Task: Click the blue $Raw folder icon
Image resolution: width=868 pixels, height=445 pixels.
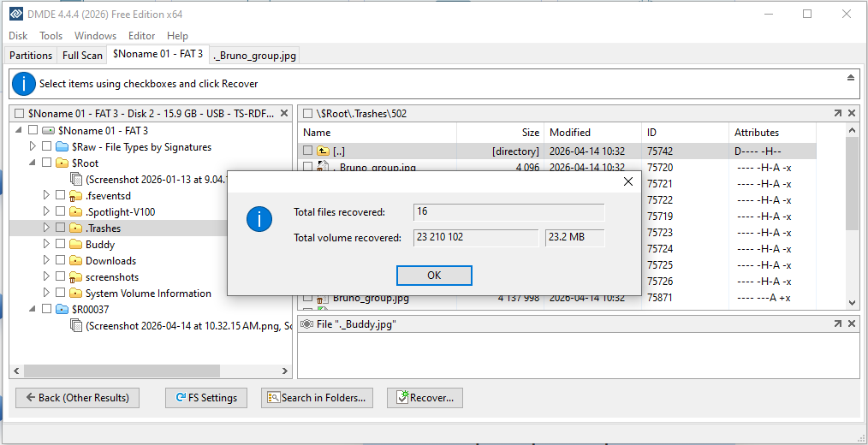Action: point(62,146)
